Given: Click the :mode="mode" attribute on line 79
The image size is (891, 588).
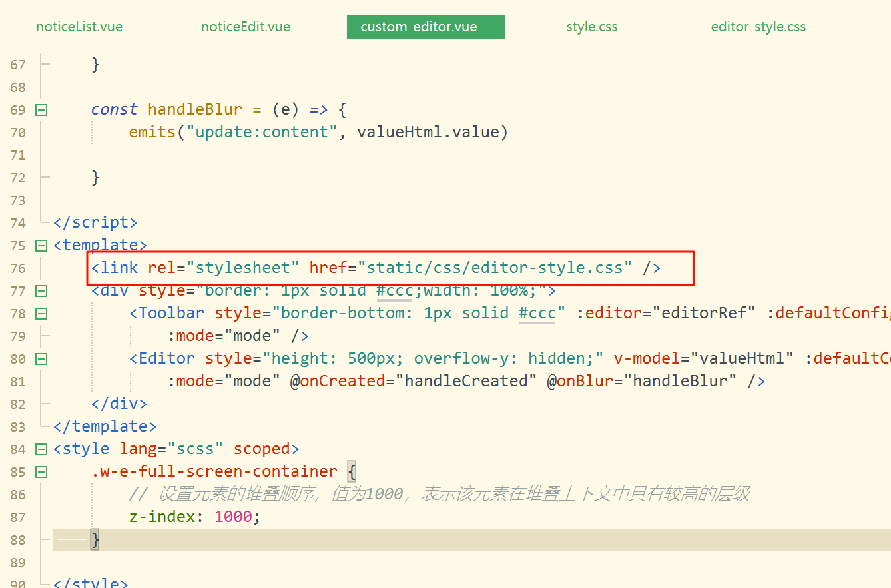Looking at the screenshot, I should pyautogui.click(x=224, y=336).
